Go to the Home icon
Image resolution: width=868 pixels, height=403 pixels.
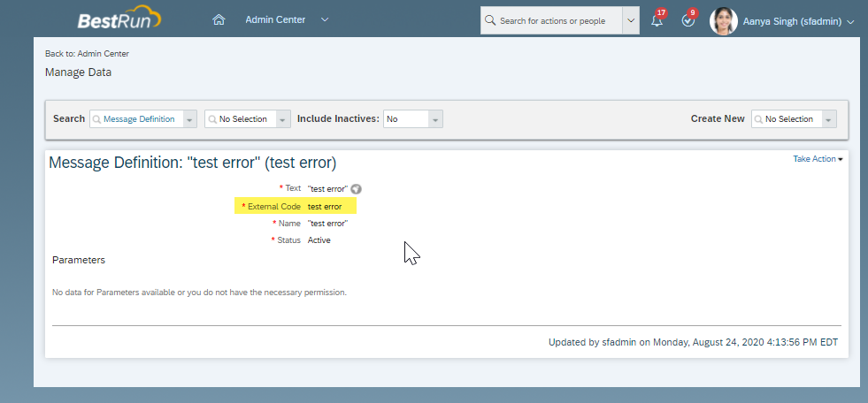pos(219,20)
